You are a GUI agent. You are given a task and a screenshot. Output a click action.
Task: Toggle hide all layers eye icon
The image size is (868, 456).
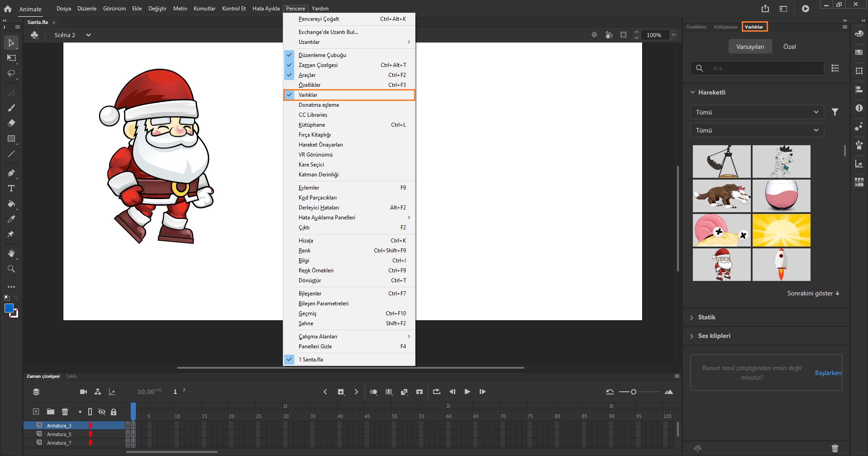(102, 412)
